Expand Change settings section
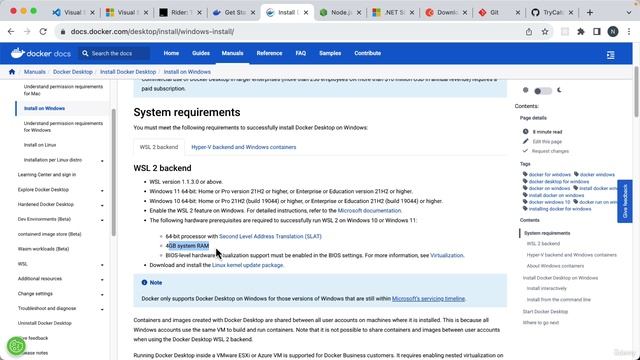This screenshot has width=640, height=360. (102, 294)
